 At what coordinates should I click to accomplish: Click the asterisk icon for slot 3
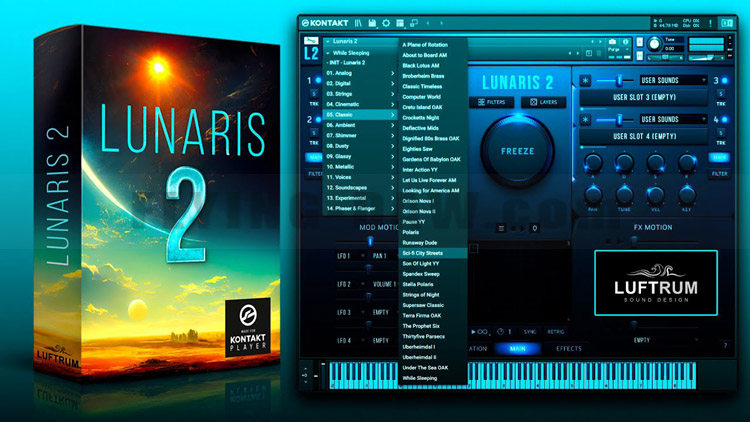[585, 80]
